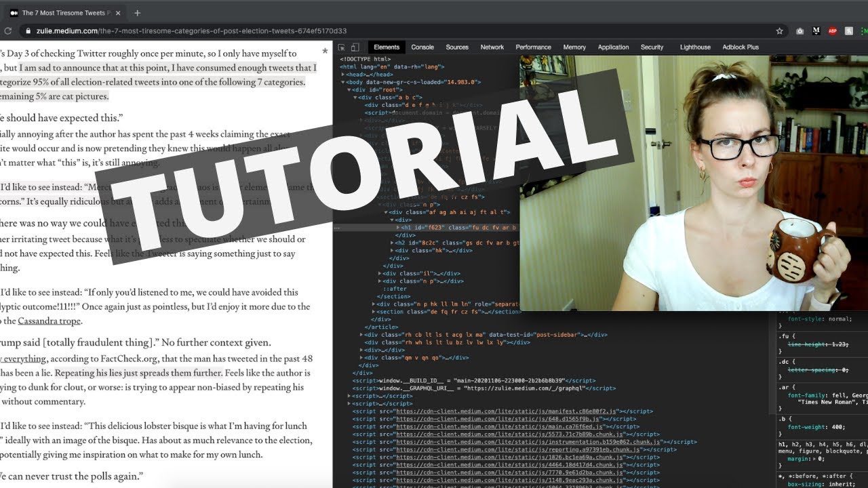Expand the h1 id="f623" node

(x=398, y=228)
